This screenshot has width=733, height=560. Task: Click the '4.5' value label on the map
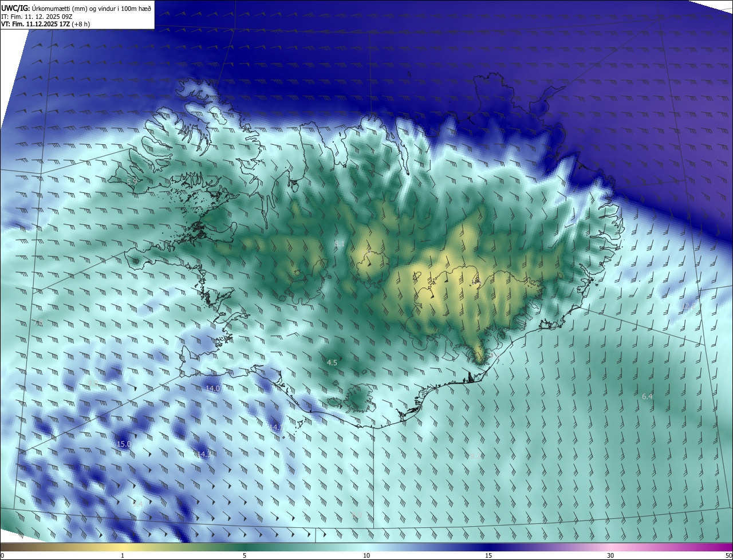pos(332,362)
